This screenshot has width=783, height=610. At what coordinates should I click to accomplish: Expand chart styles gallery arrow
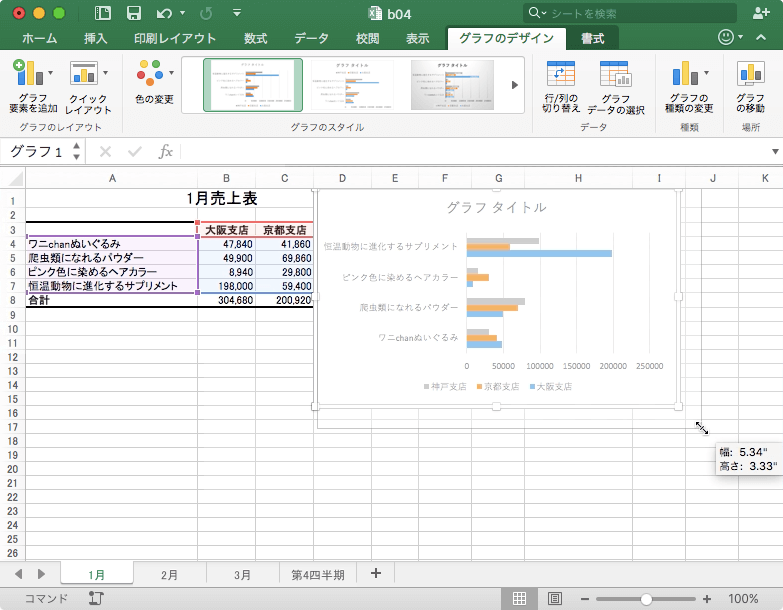[514, 85]
